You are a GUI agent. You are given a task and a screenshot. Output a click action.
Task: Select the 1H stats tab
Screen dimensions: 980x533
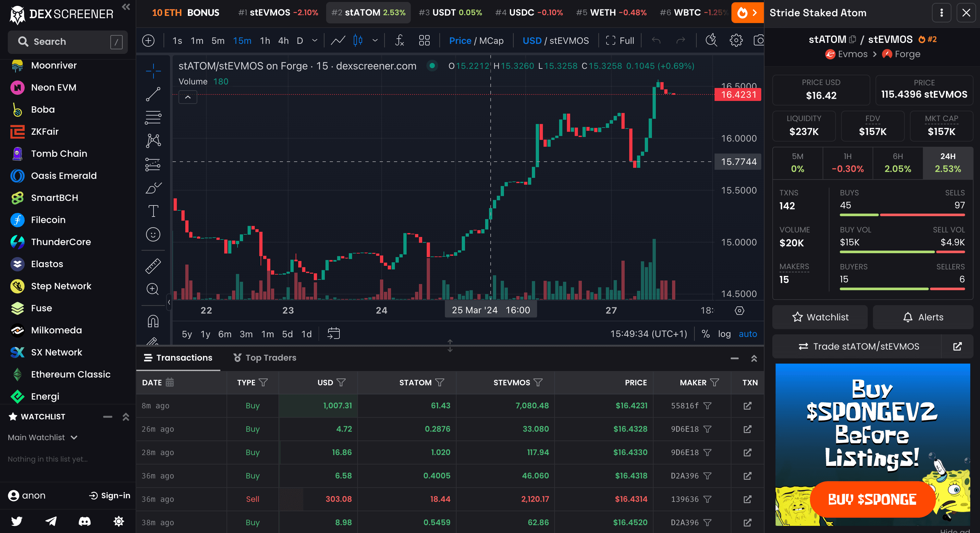pyautogui.click(x=847, y=163)
